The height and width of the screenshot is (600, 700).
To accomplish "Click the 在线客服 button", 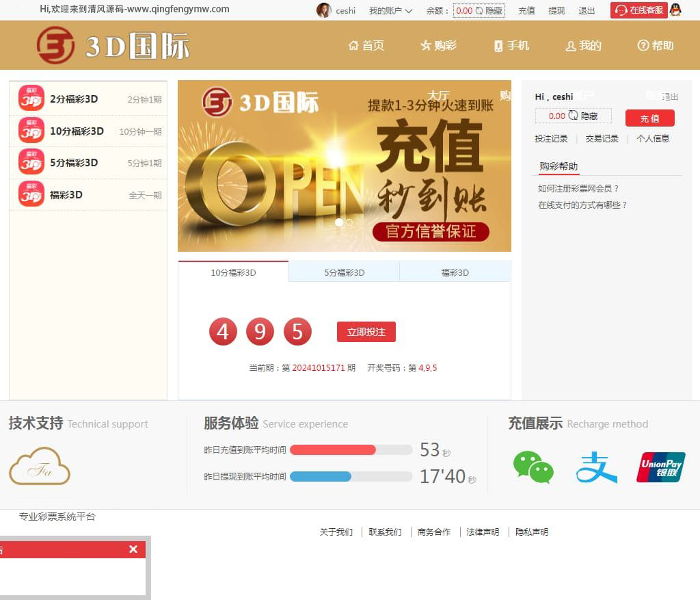I will pos(639,10).
